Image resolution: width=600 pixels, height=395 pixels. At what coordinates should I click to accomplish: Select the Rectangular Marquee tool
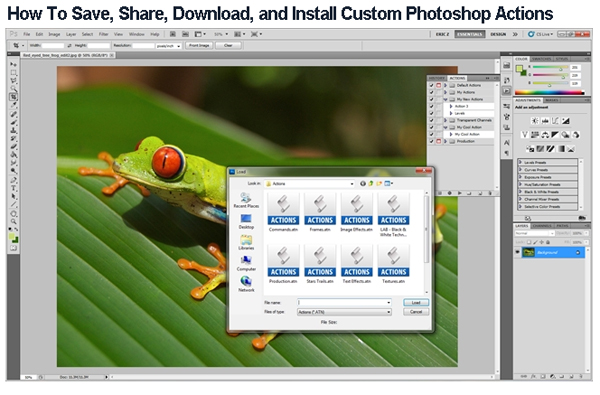point(13,72)
